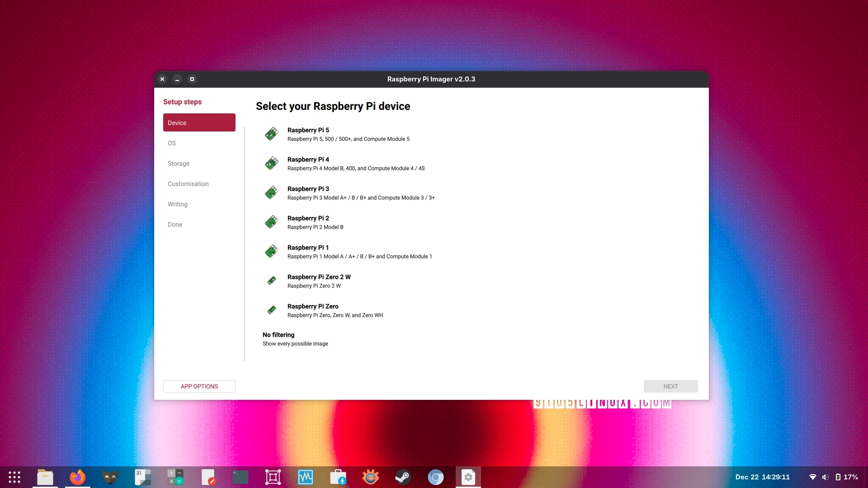The width and height of the screenshot is (868, 488).
Task: Choose the No filtering option
Action: (295, 339)
